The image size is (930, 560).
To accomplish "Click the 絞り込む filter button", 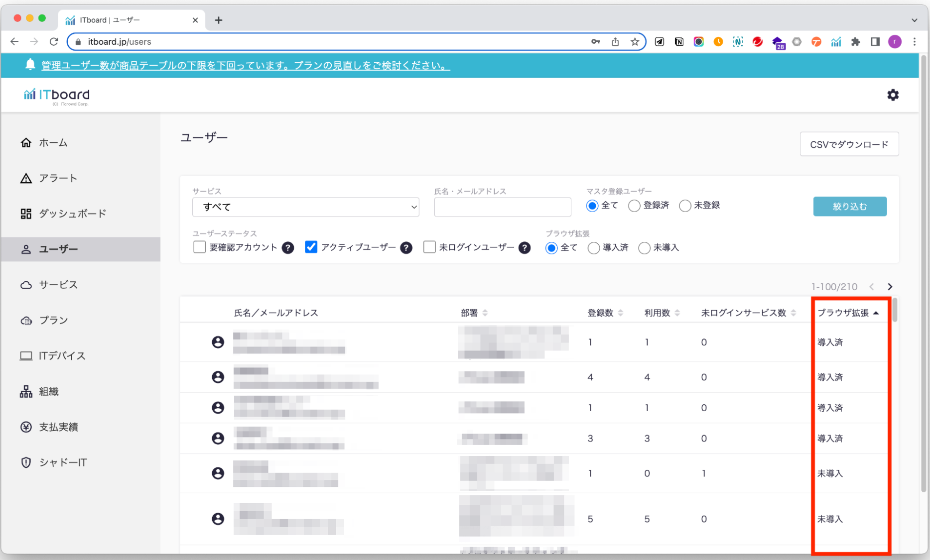I will (849, 207).
